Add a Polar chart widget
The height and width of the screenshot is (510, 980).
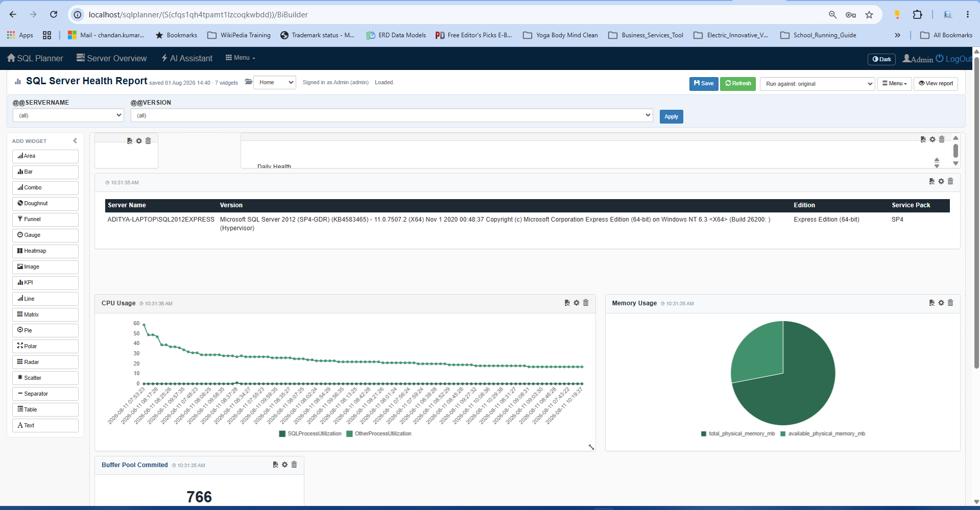pos(45,346)
